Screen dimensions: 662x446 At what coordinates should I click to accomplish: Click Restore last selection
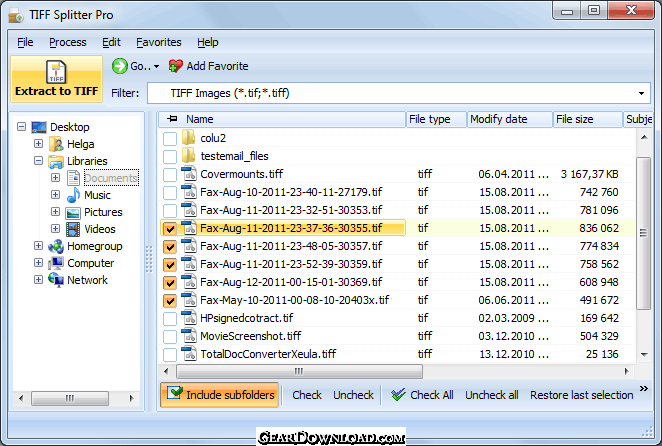pyautogui.click(x=581, y=395)
